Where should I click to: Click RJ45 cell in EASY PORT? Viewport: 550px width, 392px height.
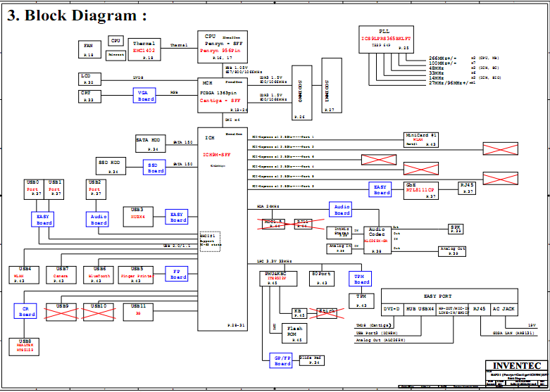[478, 310]
